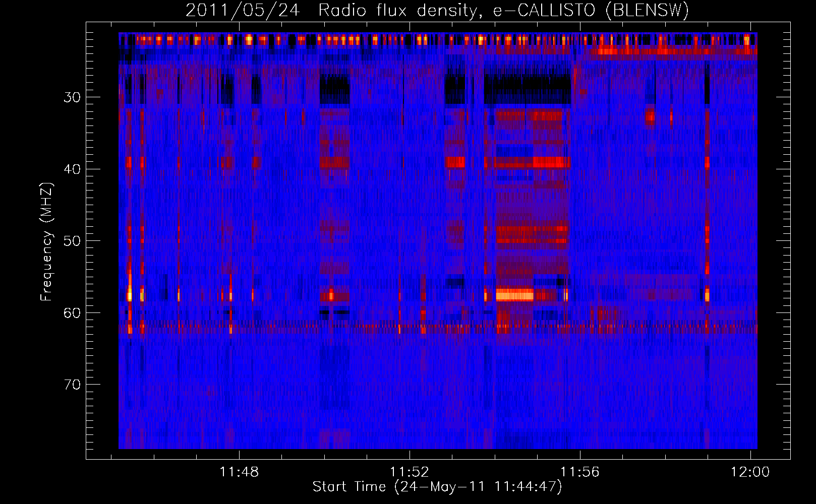Click the 70 tick label on the frequency axis
816x504 pixels.
[72, 385]
